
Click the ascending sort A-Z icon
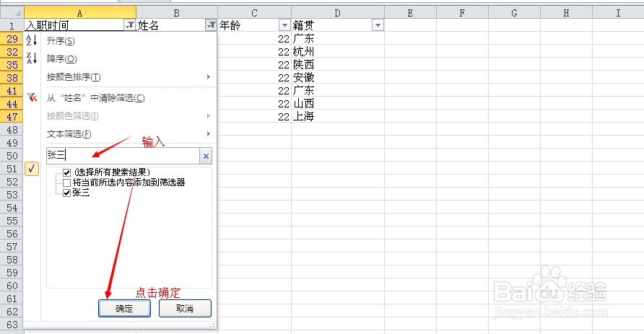tap(32, 40)
